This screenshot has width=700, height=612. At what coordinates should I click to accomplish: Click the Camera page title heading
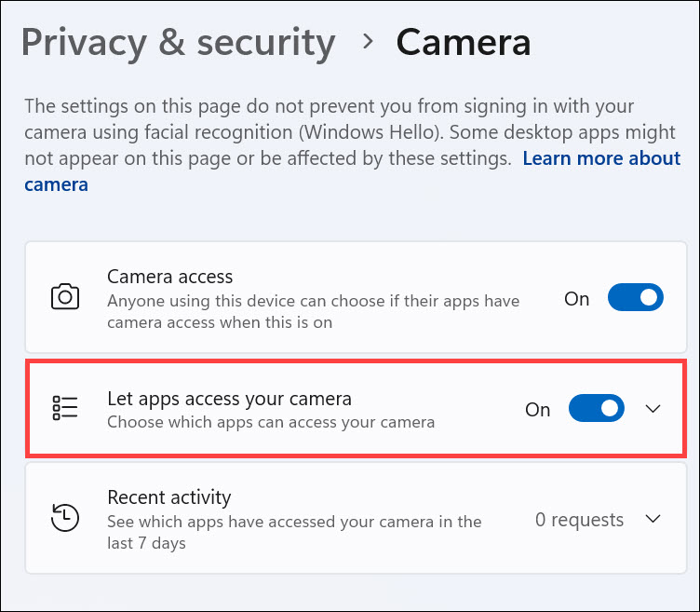pos(463,42)
